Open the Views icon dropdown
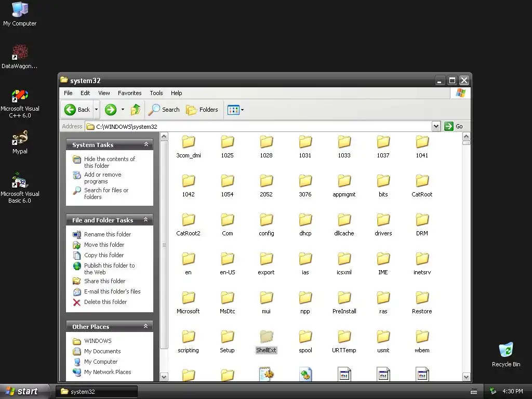 235,110
